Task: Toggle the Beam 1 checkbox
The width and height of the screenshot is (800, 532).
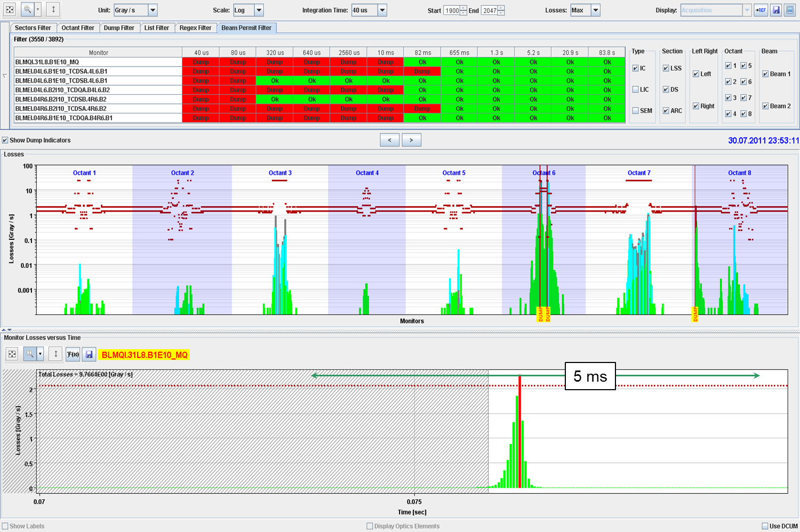Action: (x=765, y=74)
